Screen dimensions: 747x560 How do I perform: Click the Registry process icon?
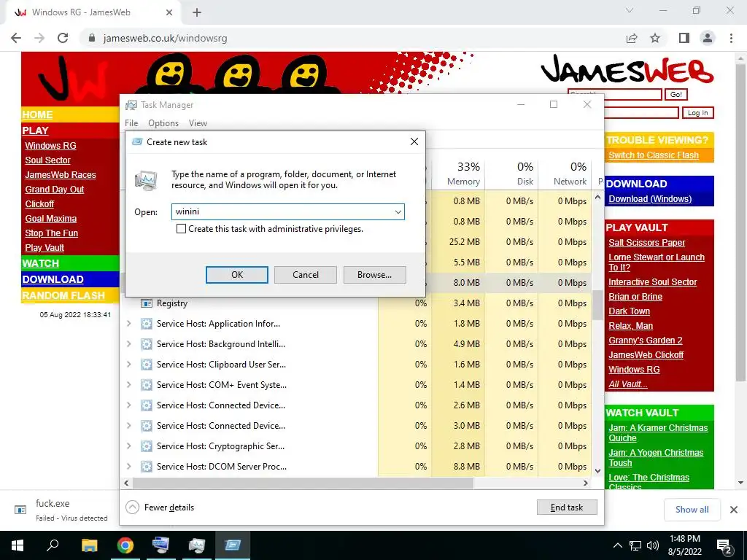[147, 303]
